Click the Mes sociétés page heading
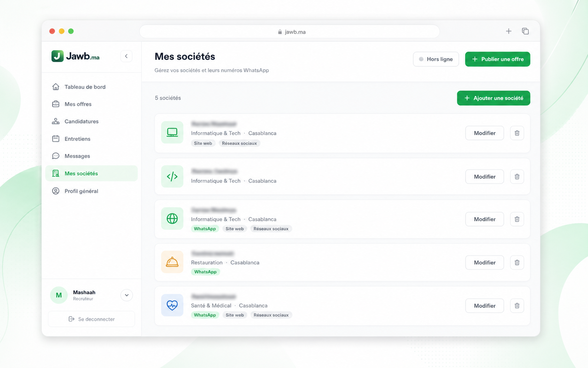588x368 pixels. click(x=185, y=56)
